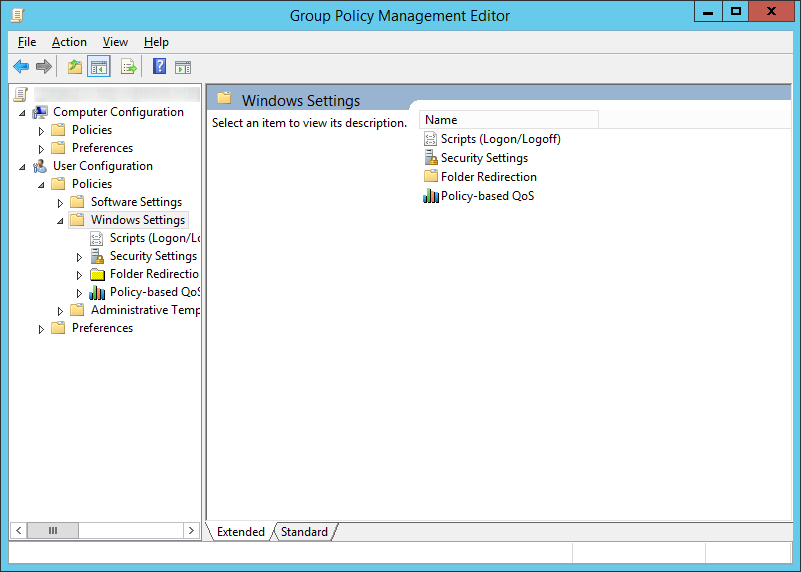Maximize the Group Policy Management Editor window

(736, 12)
